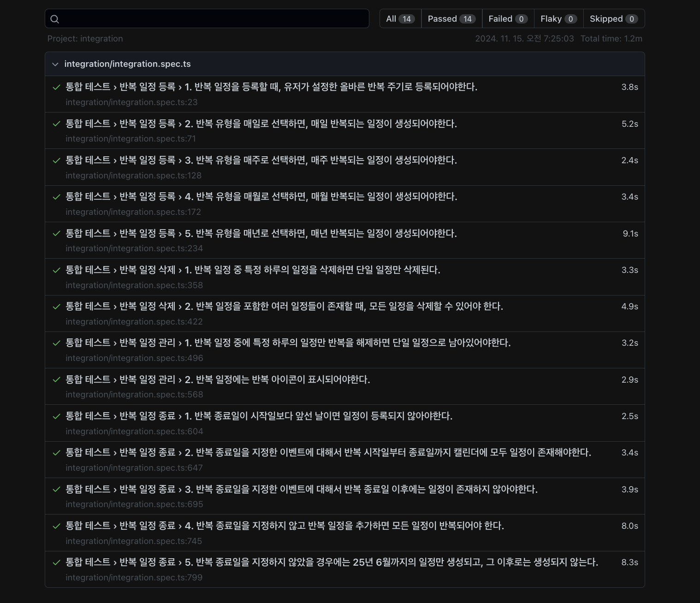Click passed checkmark for test at spec.ts:422

(57, 307)
